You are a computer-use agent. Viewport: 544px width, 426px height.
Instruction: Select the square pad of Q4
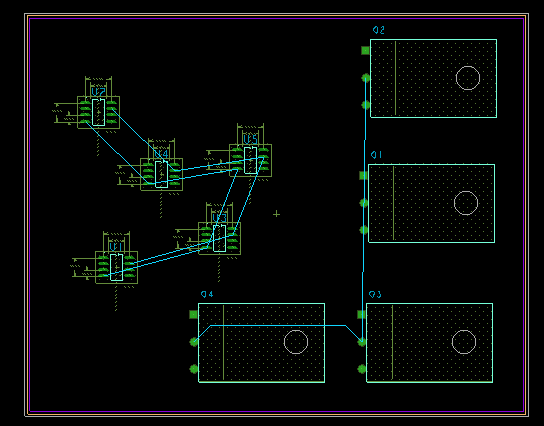(194, 314)
